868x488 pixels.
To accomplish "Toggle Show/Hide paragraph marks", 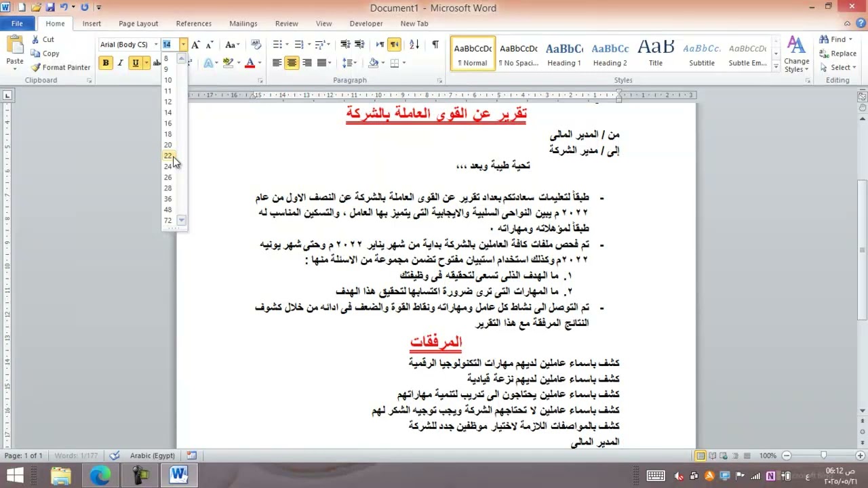I will pos(435,45).
